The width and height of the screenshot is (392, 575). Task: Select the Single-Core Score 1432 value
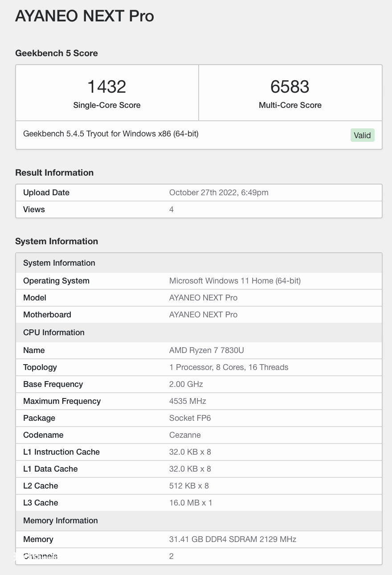click(x=107, y=86)
